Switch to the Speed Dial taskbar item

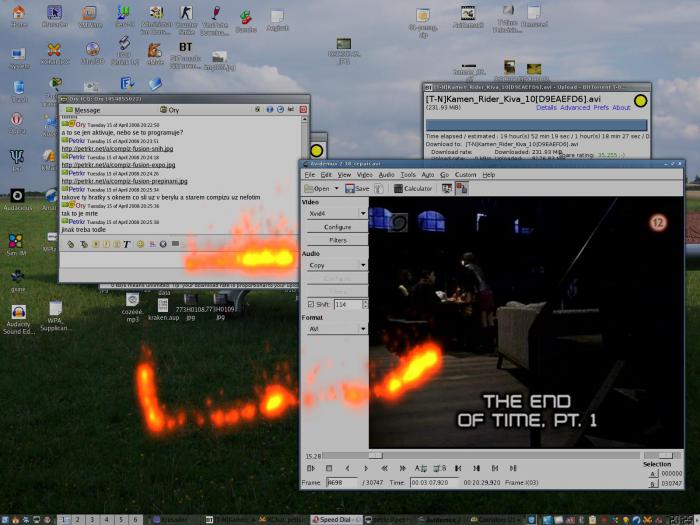point(336,520)
